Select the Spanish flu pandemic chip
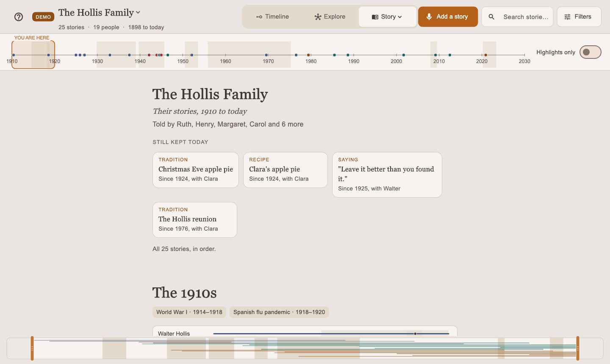 (x=279, y=312)
